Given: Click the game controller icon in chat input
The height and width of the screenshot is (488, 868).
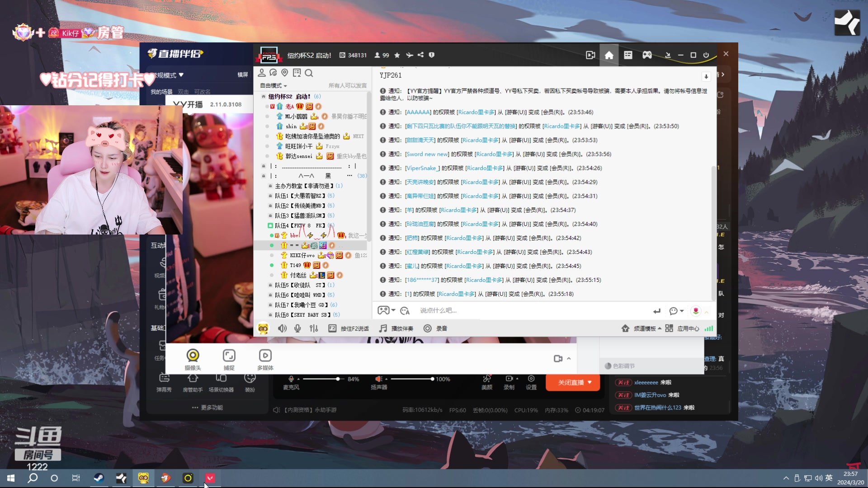Looking at the screenshot, I should (384, 310).
